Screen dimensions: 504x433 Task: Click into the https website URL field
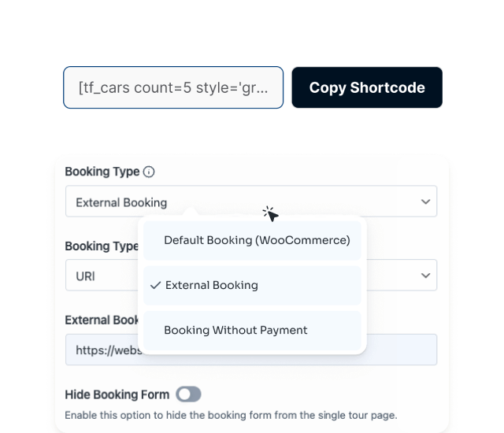[402, 349]
